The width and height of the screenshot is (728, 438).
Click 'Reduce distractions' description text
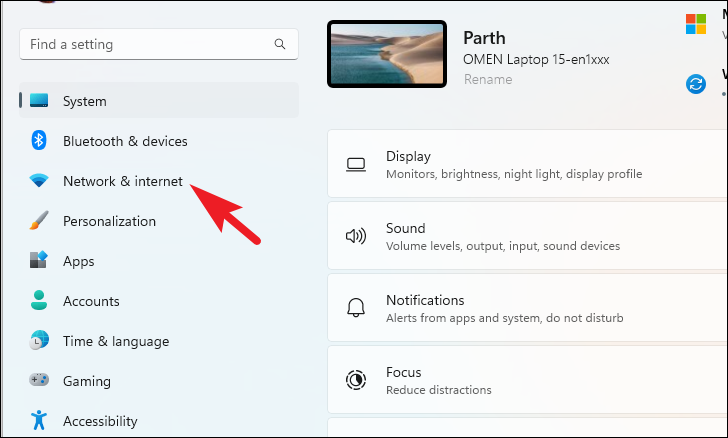(x=439, y=390)
